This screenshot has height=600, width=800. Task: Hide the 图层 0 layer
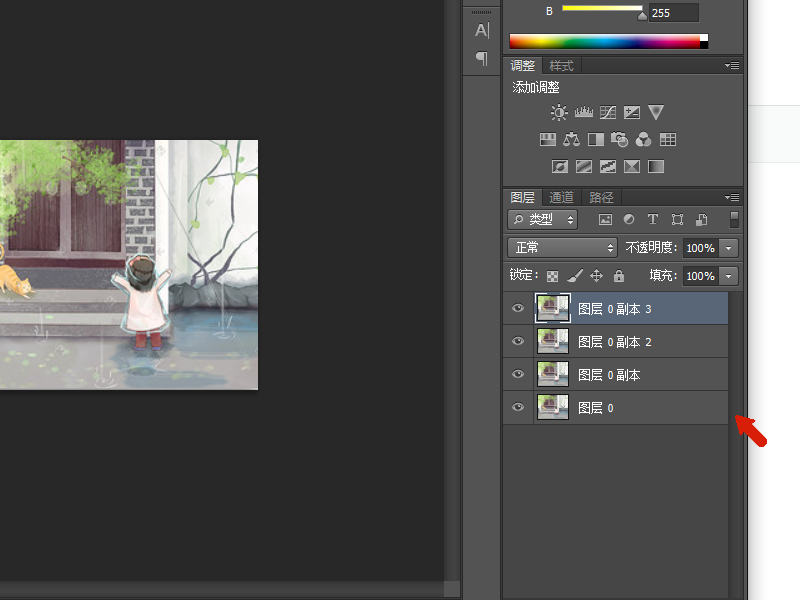518,407
